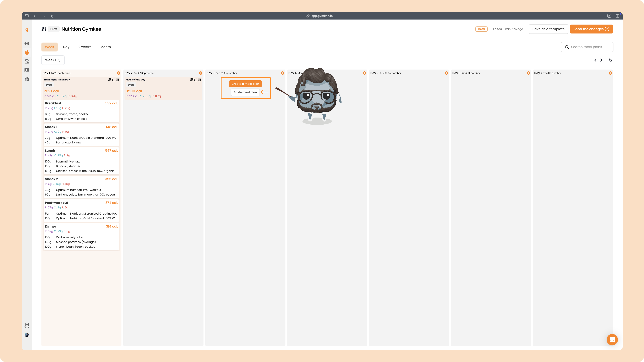Open the video library sidebar icon
The height and width of the screenshot is (362, 644).
(27, 70)
